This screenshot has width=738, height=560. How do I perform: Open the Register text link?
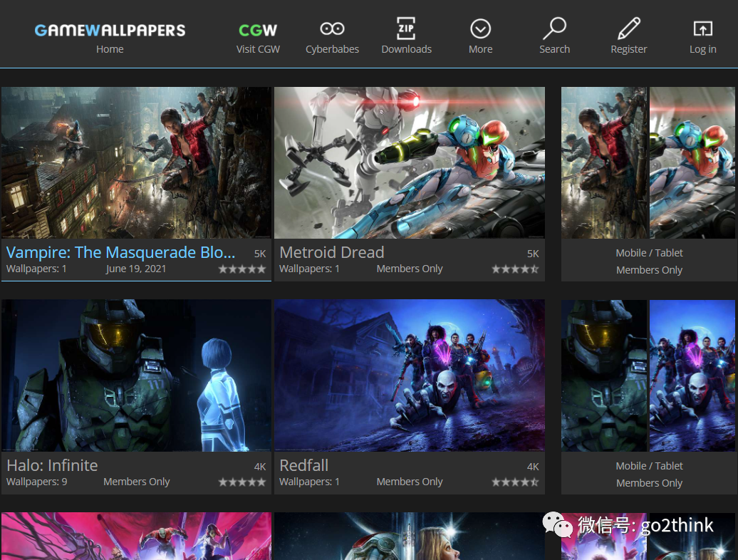629,49
